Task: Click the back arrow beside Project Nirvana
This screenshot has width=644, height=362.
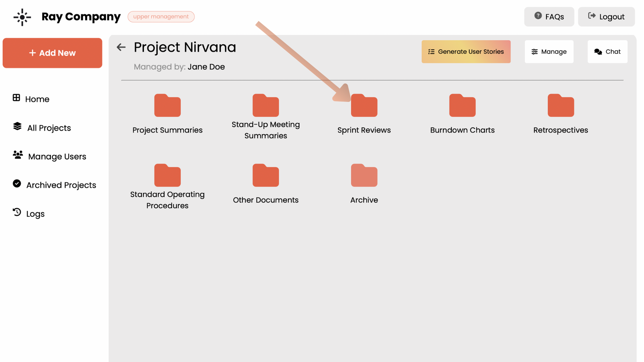Action: [121, 47]
